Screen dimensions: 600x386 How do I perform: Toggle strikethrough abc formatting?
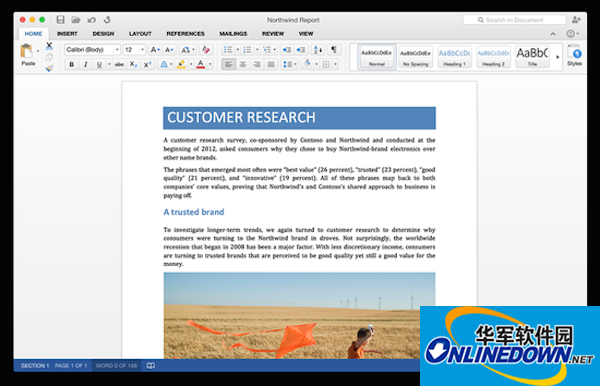[119, 65]
